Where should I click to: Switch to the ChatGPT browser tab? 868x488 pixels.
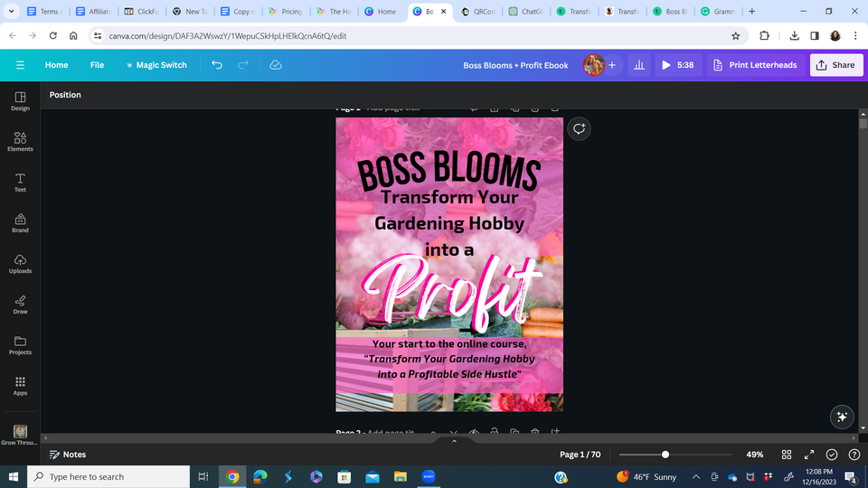point(526,11)
